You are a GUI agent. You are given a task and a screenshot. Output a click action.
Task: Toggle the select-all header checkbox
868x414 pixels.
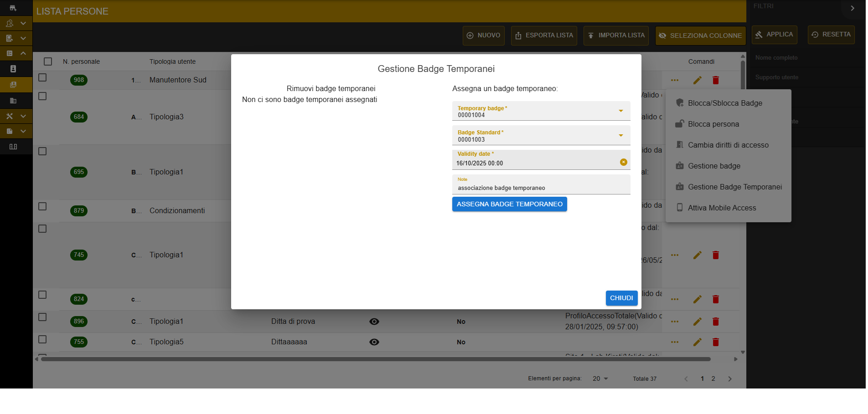(48, 61)
